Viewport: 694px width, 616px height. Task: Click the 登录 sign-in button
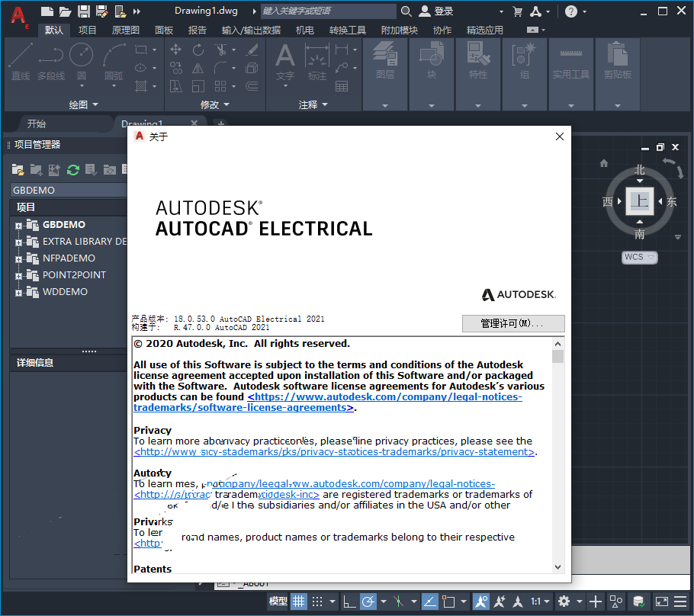[436, 11]
